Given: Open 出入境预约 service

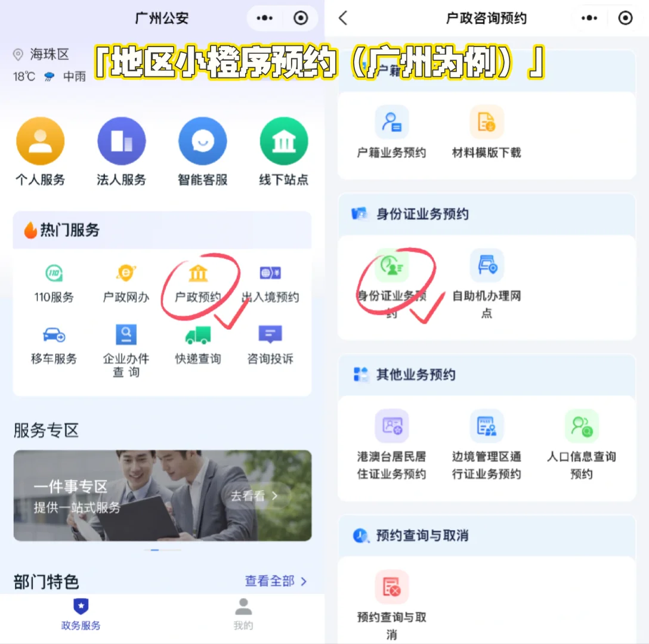Looking at the screenshot, I should [x=270, y=283].
